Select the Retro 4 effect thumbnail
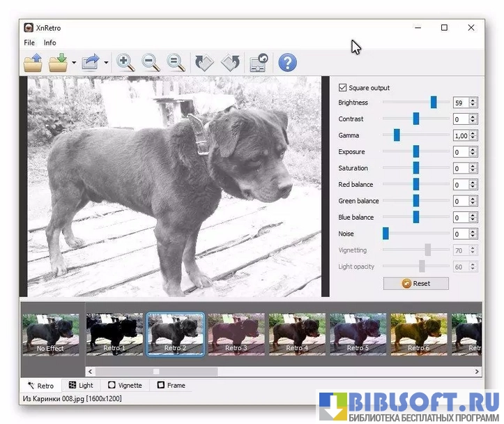The height and width of the screenshot is (424, 504). point(297,333)
